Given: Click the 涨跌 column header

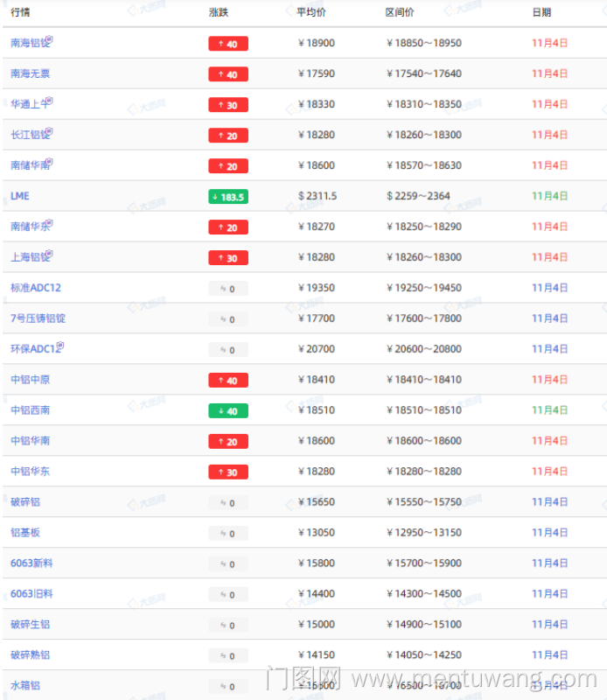Looking at the screenshot, I should coord(219,13).
